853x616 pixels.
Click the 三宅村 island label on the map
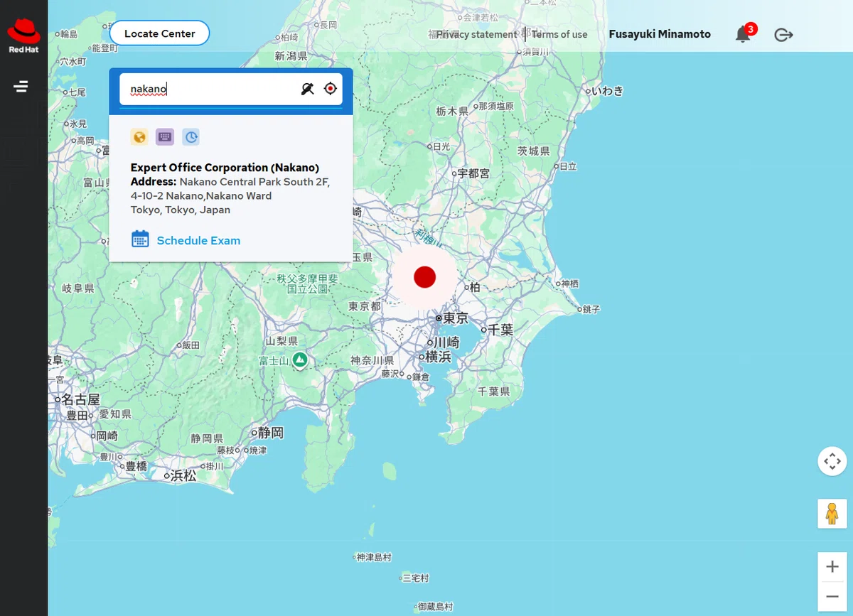tap(416, 578)
